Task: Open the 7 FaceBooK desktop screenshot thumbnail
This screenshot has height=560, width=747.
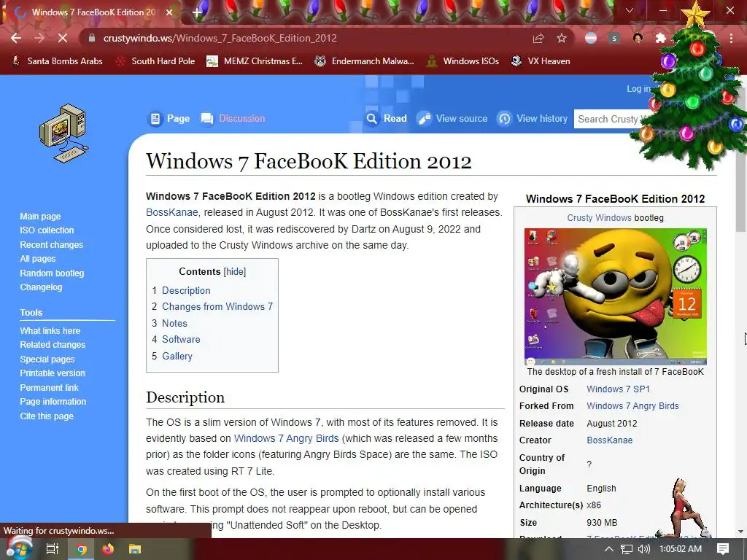Action: tap(616, 296)
